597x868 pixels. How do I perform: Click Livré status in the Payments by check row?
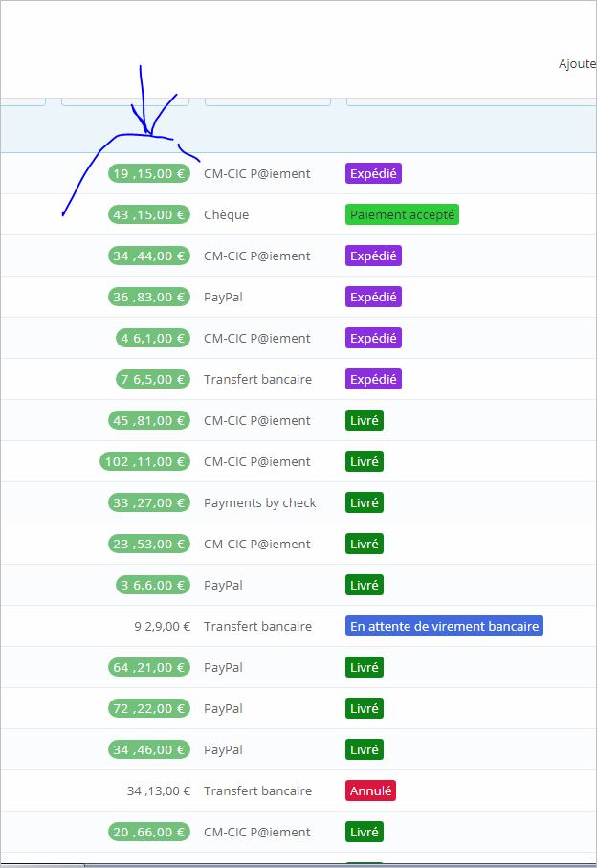(365, 502)
